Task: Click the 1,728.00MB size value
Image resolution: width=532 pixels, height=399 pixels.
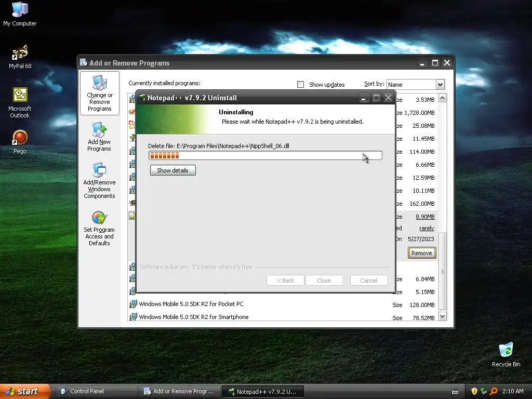Action: pyautogui.click(x=419, y=113)
